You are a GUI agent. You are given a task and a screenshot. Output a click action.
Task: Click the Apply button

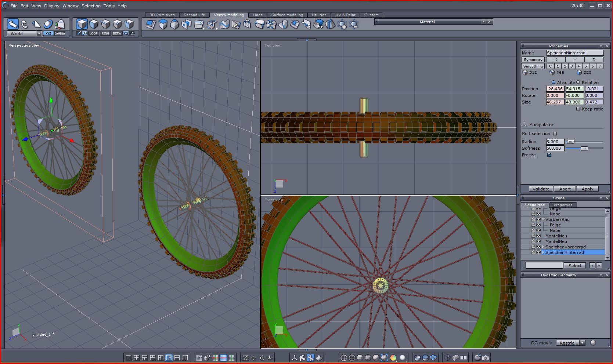pyautogui.click(x=587, y=189)
